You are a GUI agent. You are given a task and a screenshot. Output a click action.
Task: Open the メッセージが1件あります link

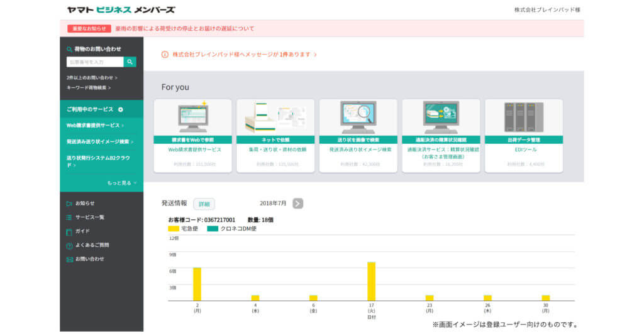tap(245, 54)
